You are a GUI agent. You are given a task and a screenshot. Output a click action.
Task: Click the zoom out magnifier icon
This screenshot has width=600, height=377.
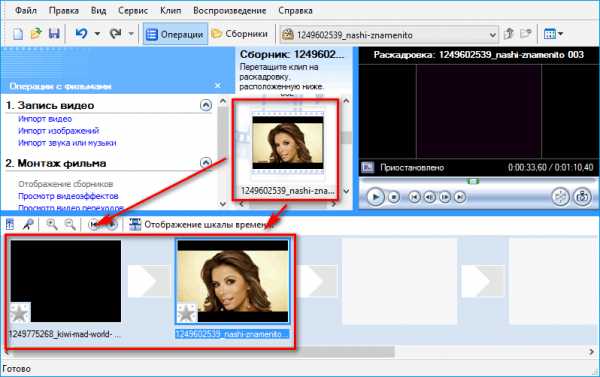tap(70, 224)
